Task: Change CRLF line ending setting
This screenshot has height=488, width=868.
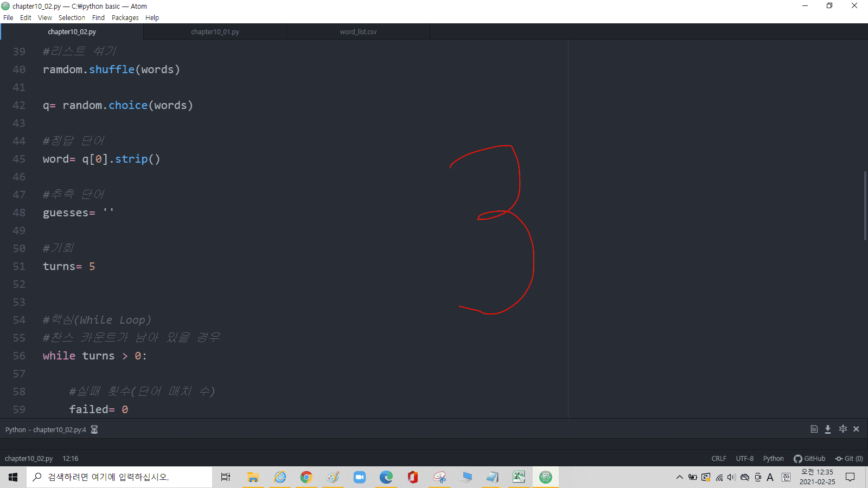Action: click(x=719, y=458)
